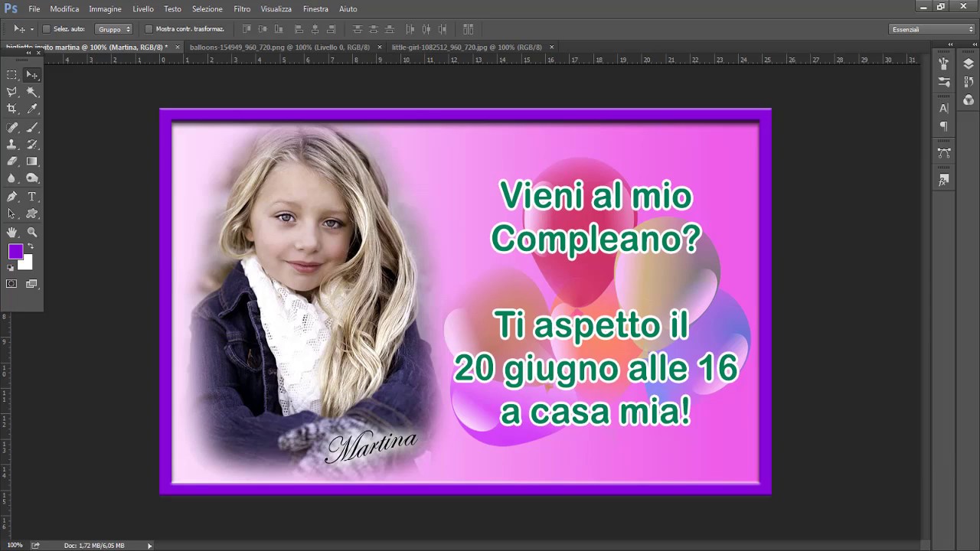Select the Gradient tool

pos(32,161)
